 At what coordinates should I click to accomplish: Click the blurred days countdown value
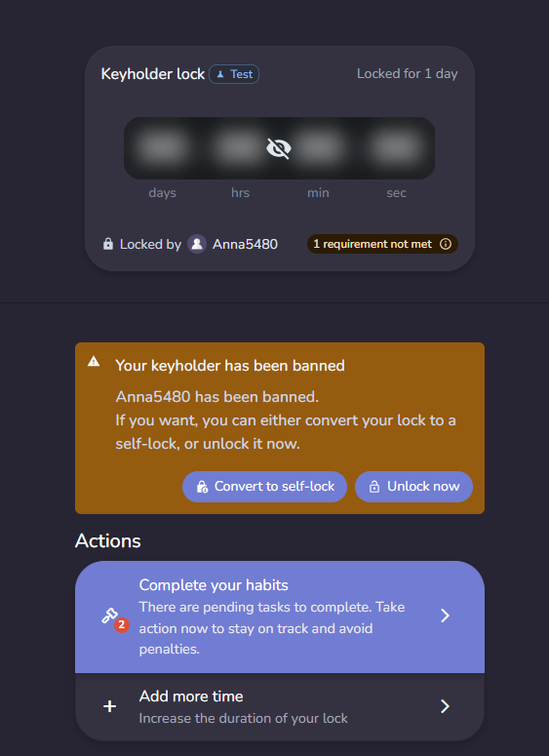click(163, 147)
